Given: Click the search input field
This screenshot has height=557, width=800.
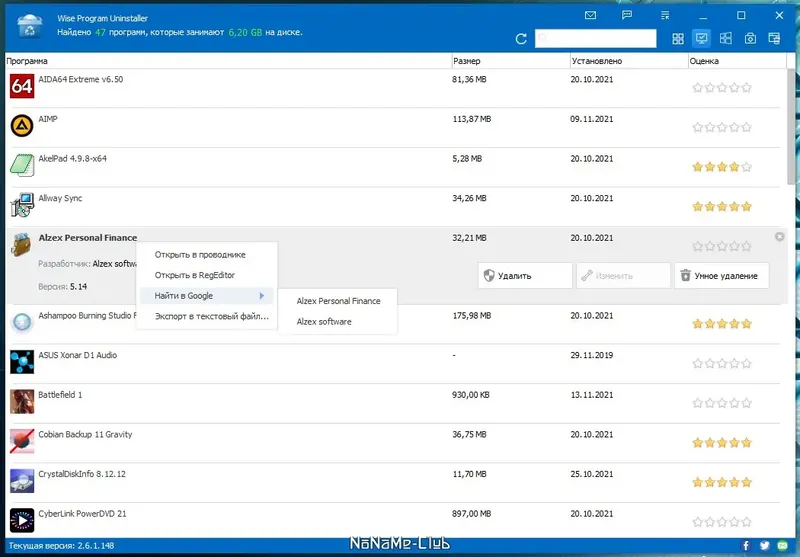Looking at the screenshot, I should (595, 38).
